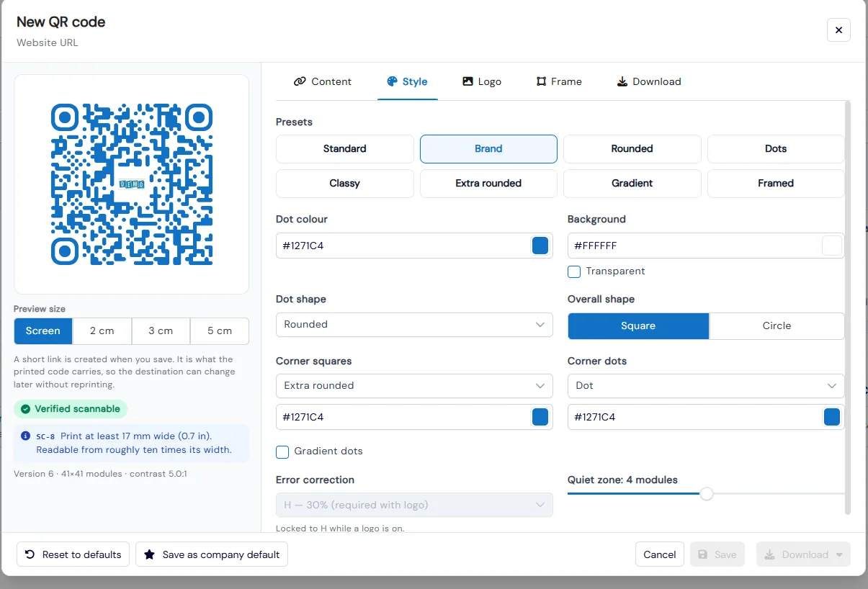Viewport: 868px width, 589px height.
Task: Select the Extra rounded preset
Action: point(488,183)
